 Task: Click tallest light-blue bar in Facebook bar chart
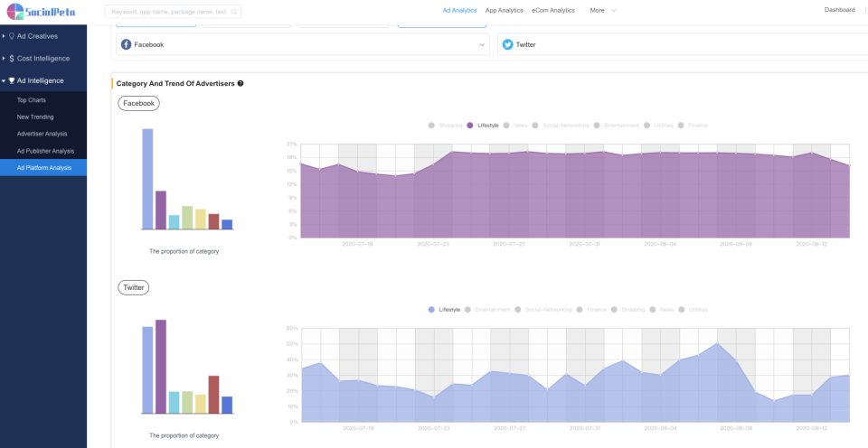pos(147,179)
